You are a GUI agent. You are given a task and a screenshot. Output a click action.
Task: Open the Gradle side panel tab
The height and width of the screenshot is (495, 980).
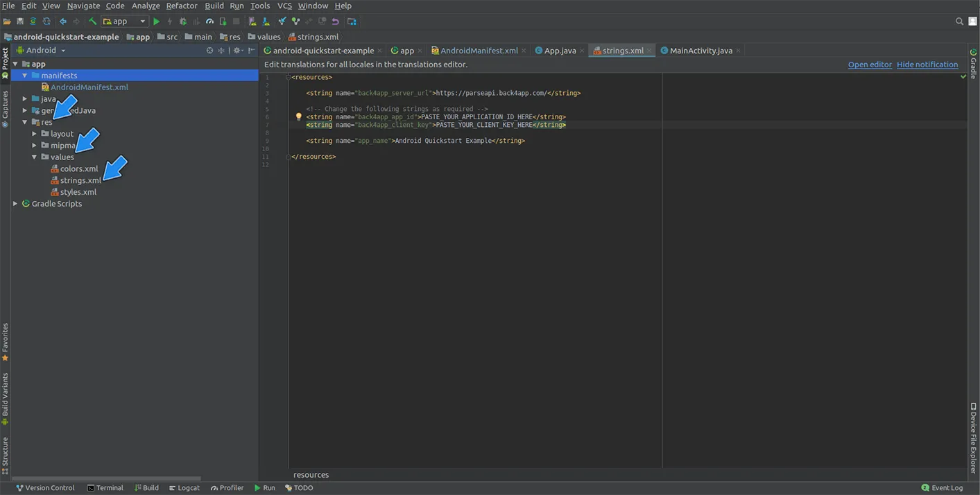[974, 64]
